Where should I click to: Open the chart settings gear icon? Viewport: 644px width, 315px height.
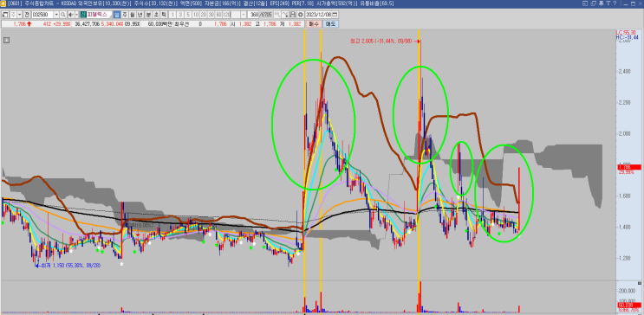click(300, 15)
